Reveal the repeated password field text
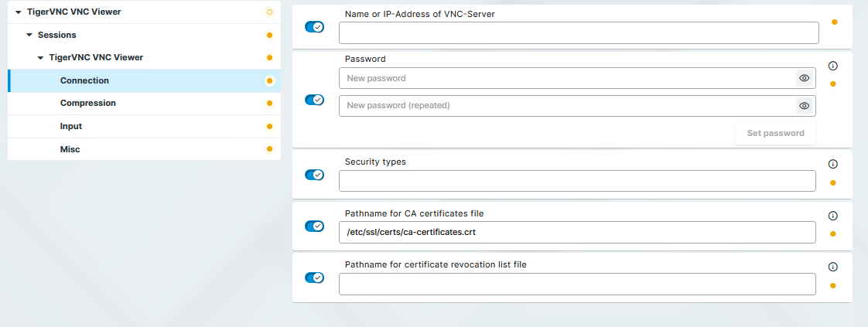 point(805,106)
